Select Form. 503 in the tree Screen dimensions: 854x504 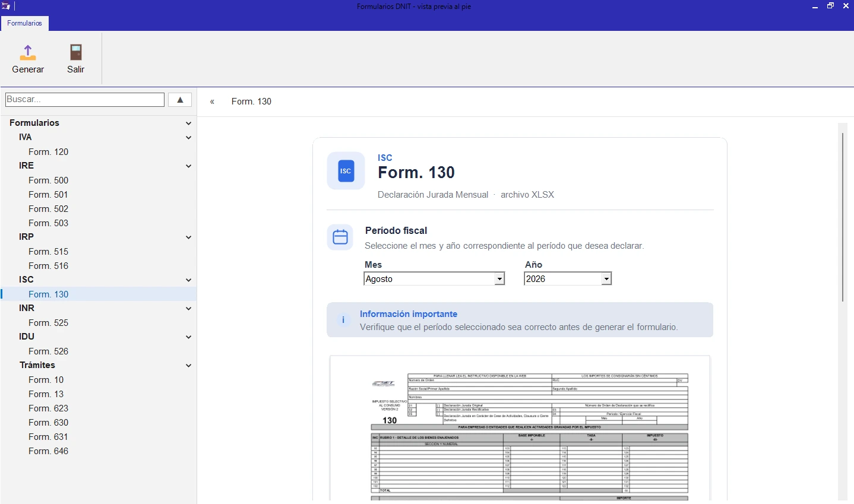pyautogui.click(x=48, y=223)
